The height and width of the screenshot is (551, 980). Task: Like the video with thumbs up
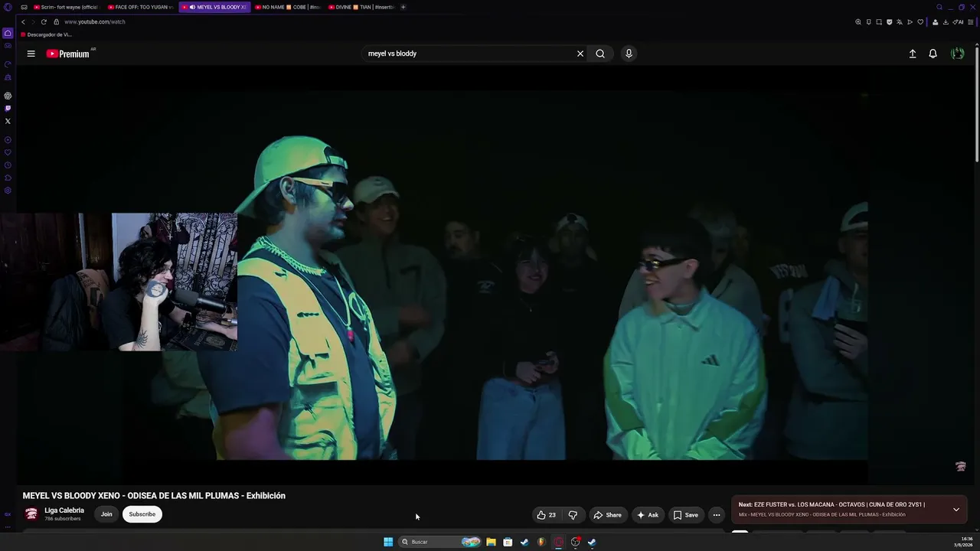coord(546,515)
